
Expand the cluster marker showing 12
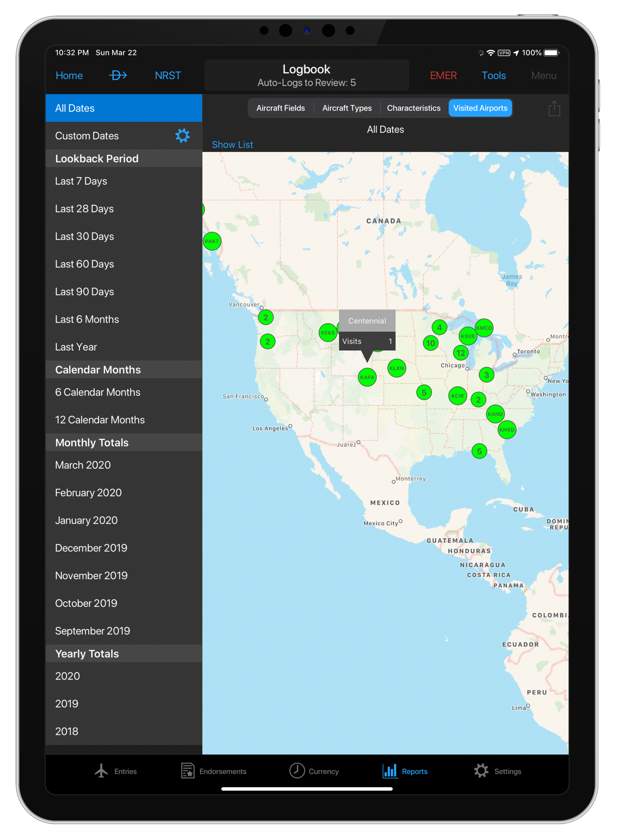click(x=461, y=353)
